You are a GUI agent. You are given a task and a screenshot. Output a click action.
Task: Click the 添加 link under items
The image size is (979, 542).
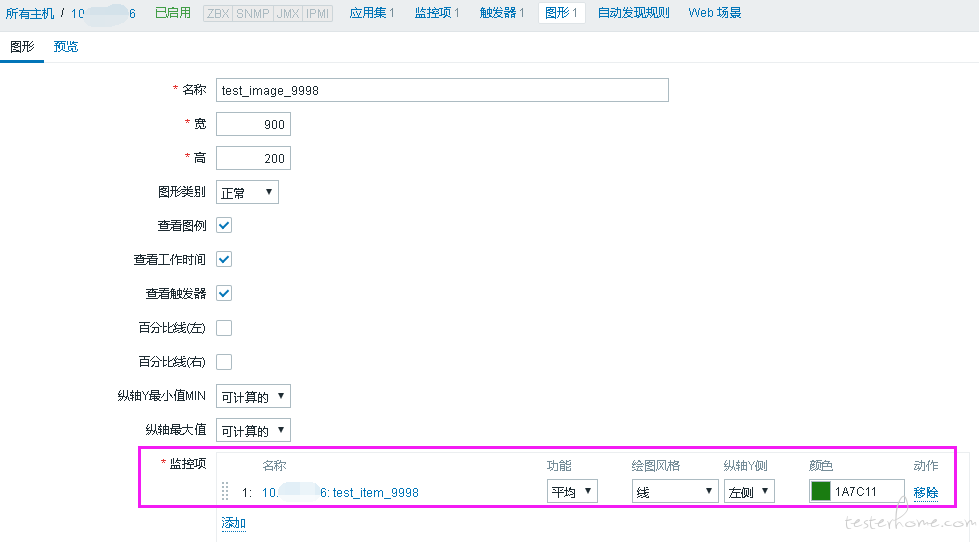pyautogui.click(x=233, y=523)
